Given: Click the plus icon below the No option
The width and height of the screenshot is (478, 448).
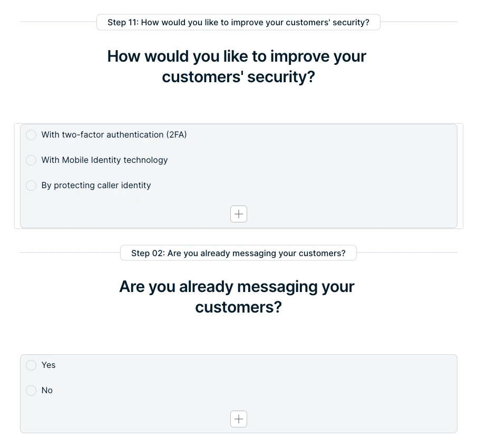Looking at the screenshot, I should (x=239, y=419).
